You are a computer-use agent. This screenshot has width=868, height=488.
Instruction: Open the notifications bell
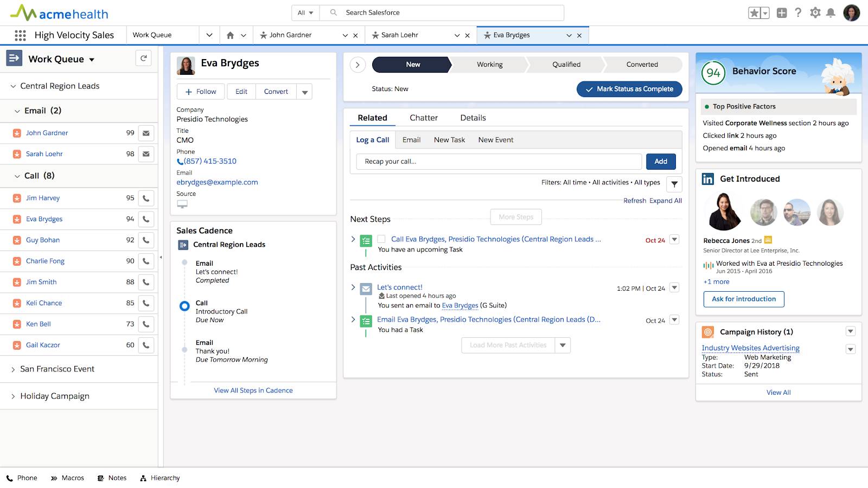tap(831, 12)
